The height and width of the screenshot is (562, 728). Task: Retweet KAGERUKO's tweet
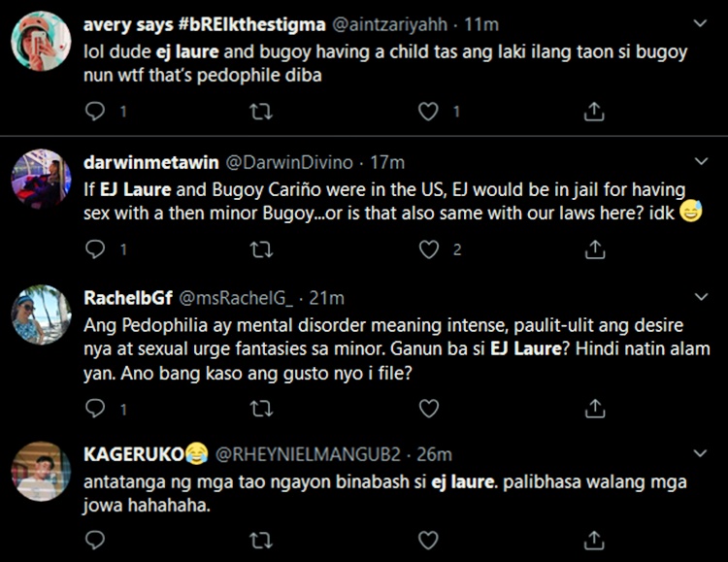pos(261,540)
